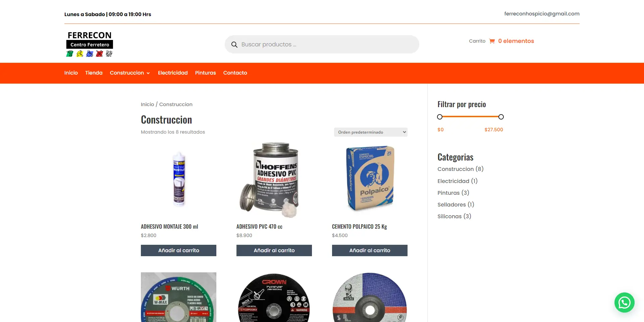Click the $4.500 price text
The image size is (644, 322).
tap(340, 235)
